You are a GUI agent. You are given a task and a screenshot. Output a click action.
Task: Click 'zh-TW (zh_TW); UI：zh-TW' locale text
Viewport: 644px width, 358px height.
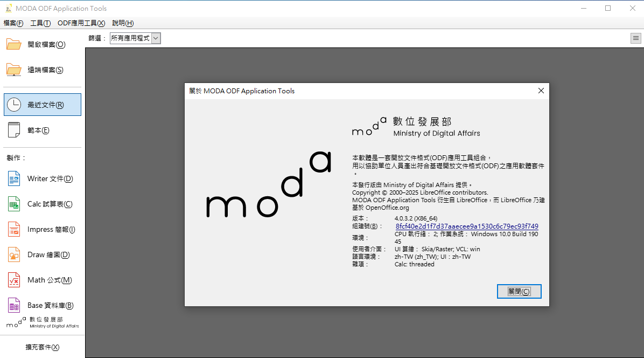[x=433, y=257]
